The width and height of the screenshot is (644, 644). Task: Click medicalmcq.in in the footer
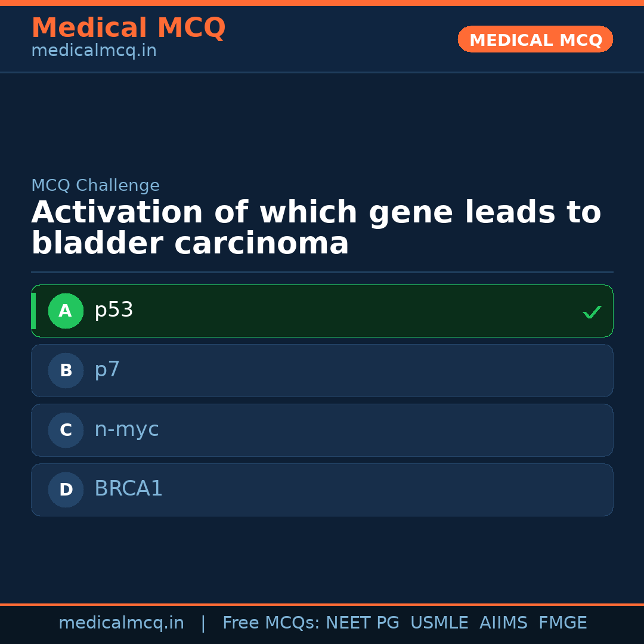click(x=121, y=623)
